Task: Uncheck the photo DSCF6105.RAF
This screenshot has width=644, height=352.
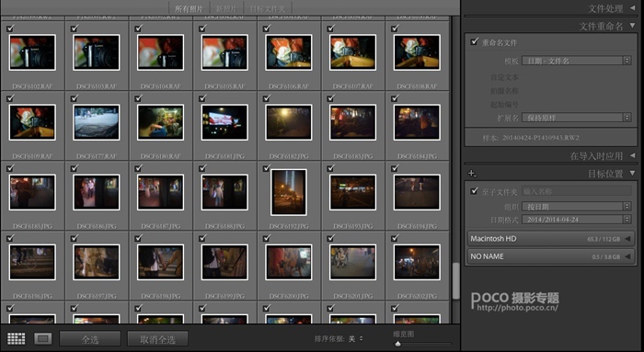Action: click(x=202, y=28)
